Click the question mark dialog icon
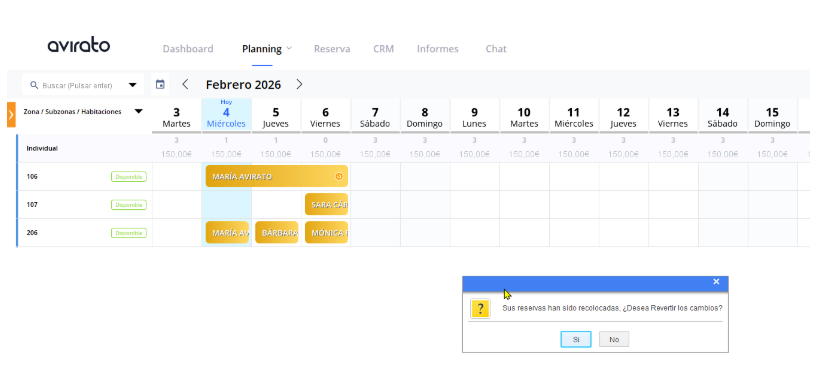The image size is (825, 372). tap(480, 309)
